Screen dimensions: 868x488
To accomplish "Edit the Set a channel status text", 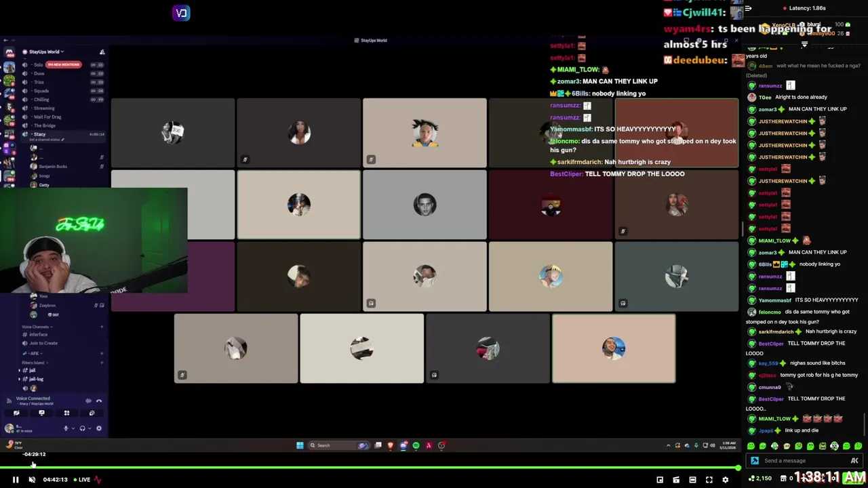I will pos(46,140).
